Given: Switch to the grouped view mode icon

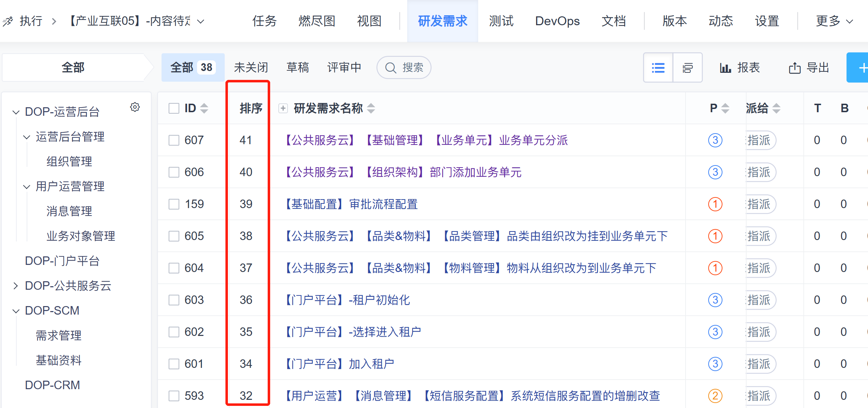Looking at the screenshot, I should [687, 67].
